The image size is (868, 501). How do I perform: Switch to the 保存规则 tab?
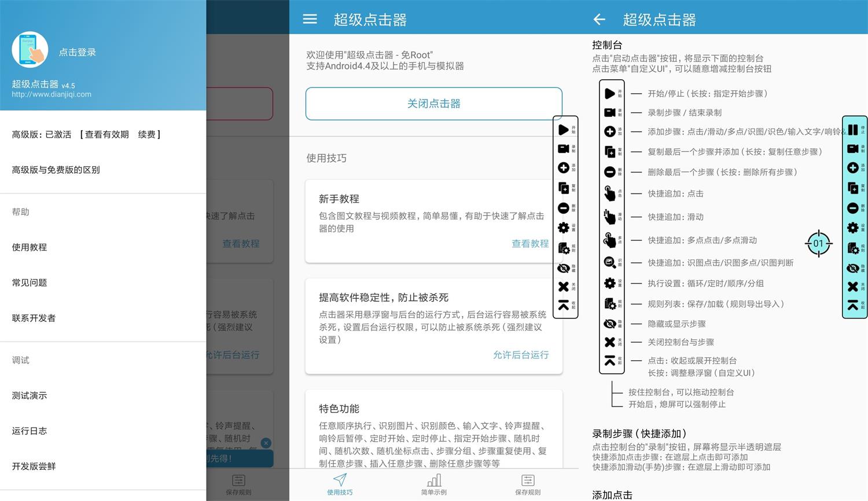point(527,485)
